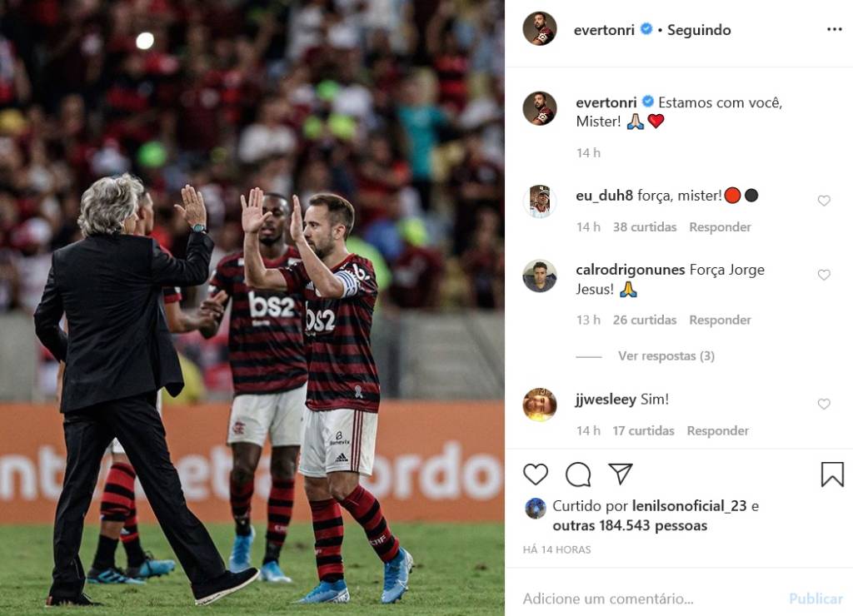The height and width of the screenshot is (616, 853).
Task: Like calrodrigonunes comment heart
Action: tap(824, 275)
